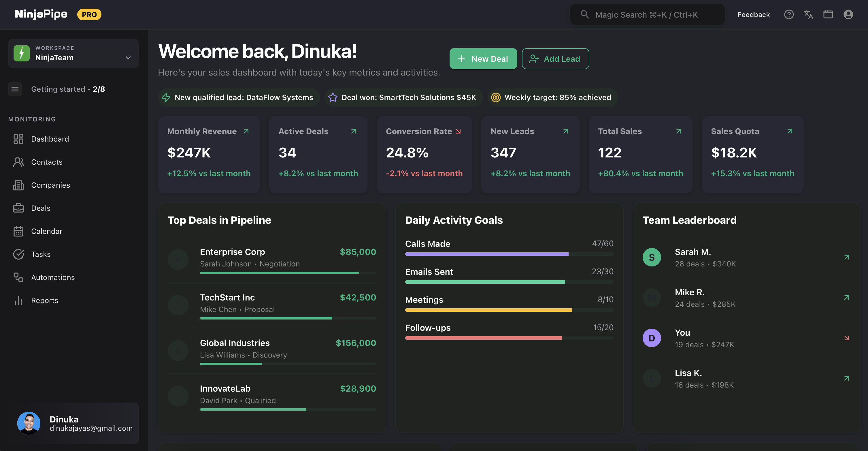The width and height of the screenshot is (868, 451).
Task: Open the Dashboard section in sidebar
Action: 50,139
